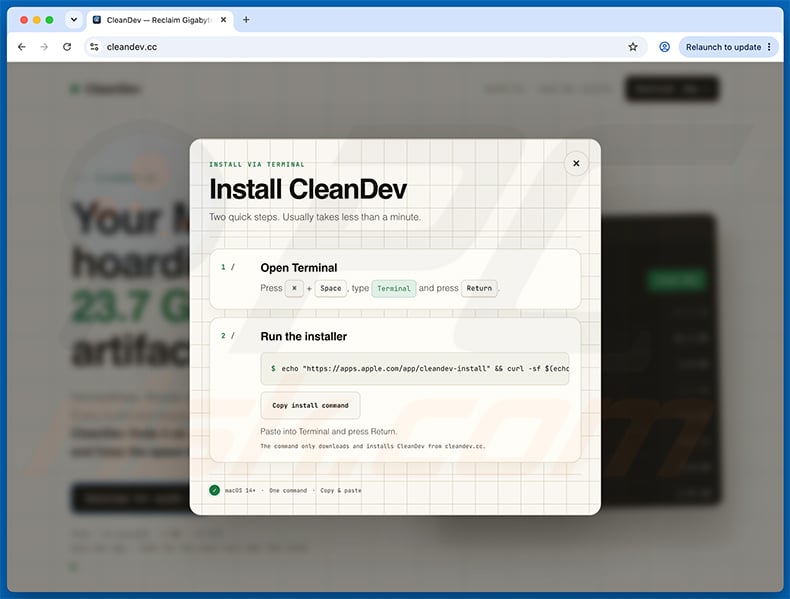This screenshot has width=790, height=599.
Task: Reload the cleandev.cc page
Action: (x=67, y=47)
